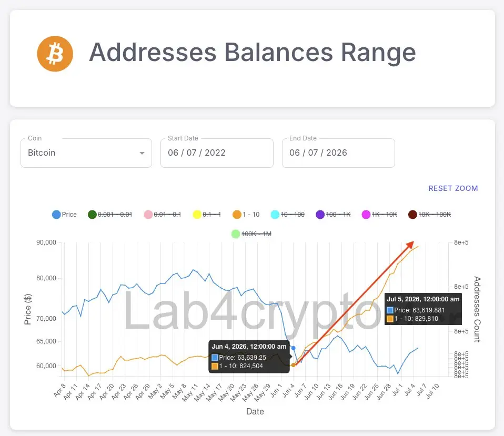
Task: Click the Jun 1 date axis label
Action: [276, 390]
